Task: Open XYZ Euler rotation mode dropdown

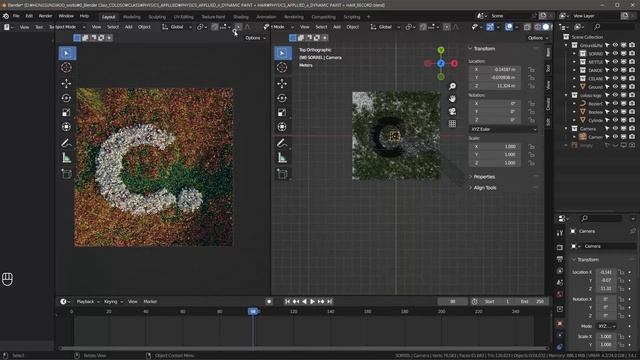Action: coord(503,129)
